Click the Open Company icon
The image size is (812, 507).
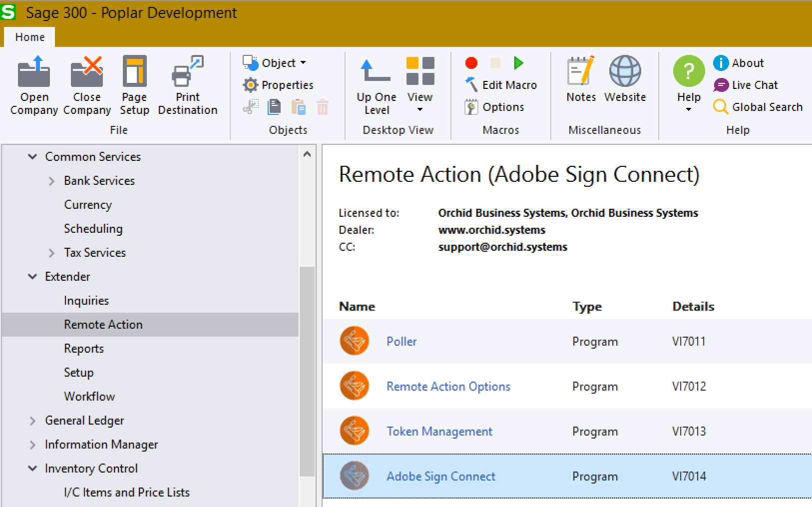point(34,72)
